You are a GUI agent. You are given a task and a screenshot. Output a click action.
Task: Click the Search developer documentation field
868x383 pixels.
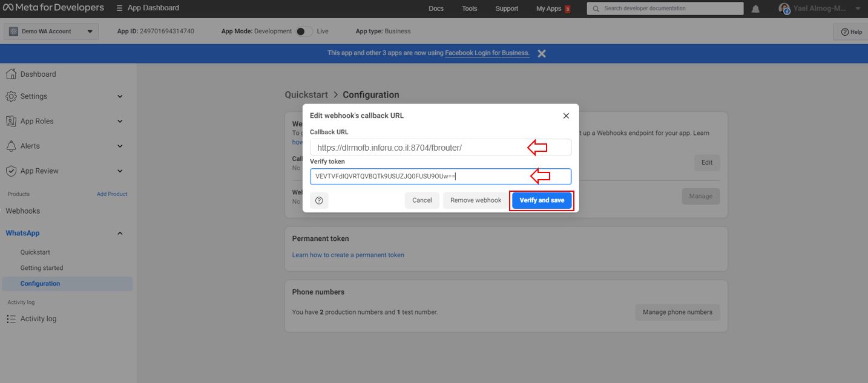pos(665,8)
